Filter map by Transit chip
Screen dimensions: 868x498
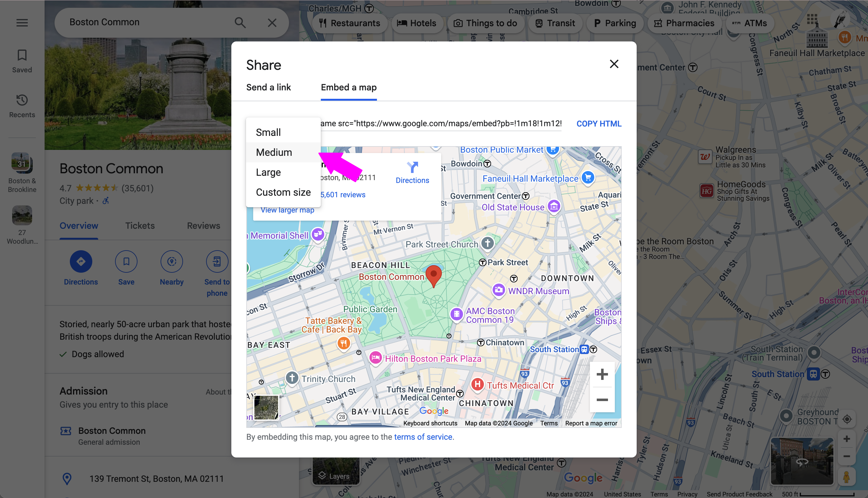pos(555,23)
